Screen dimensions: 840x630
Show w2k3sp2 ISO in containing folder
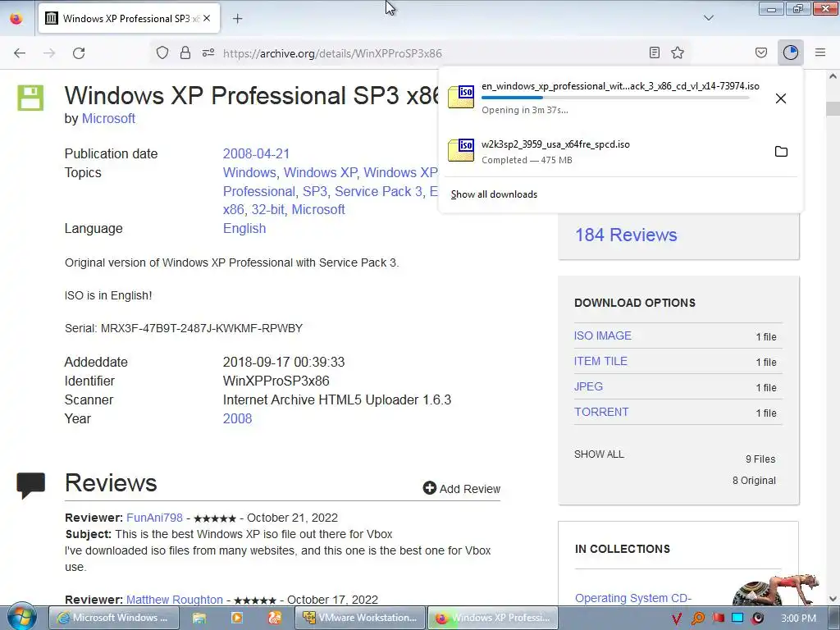(x=781, y=152)
